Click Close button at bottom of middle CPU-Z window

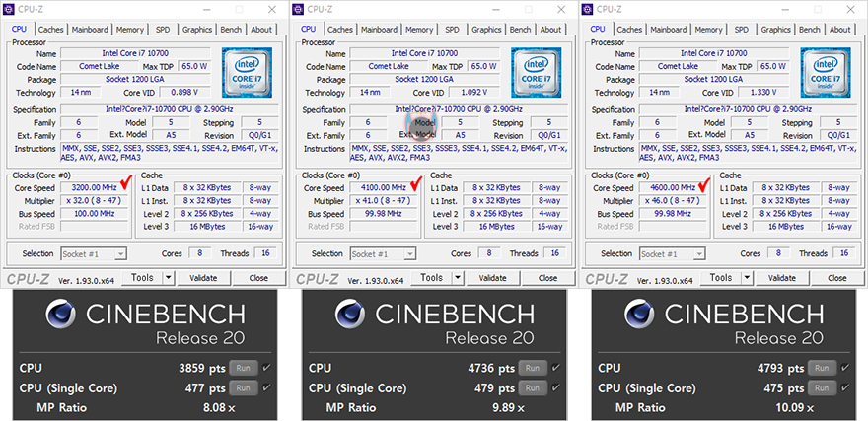[548, 278]
